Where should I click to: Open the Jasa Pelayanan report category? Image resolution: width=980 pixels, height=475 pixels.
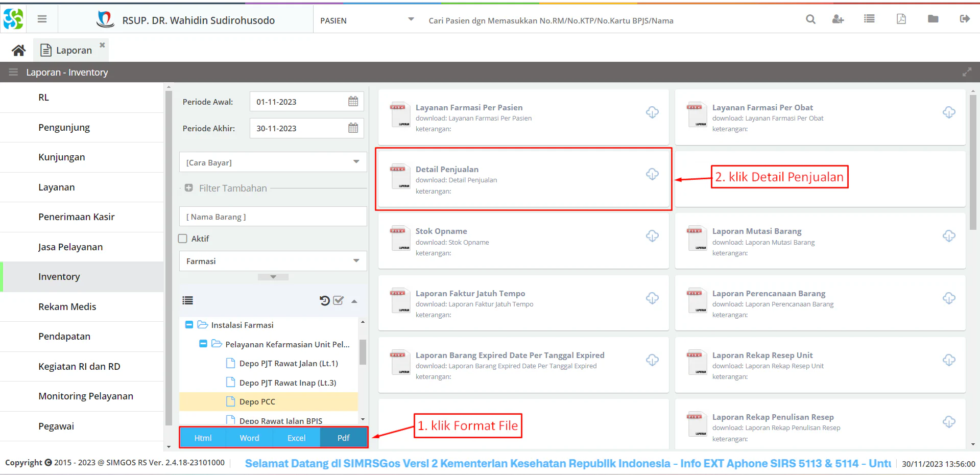(82, 247)
